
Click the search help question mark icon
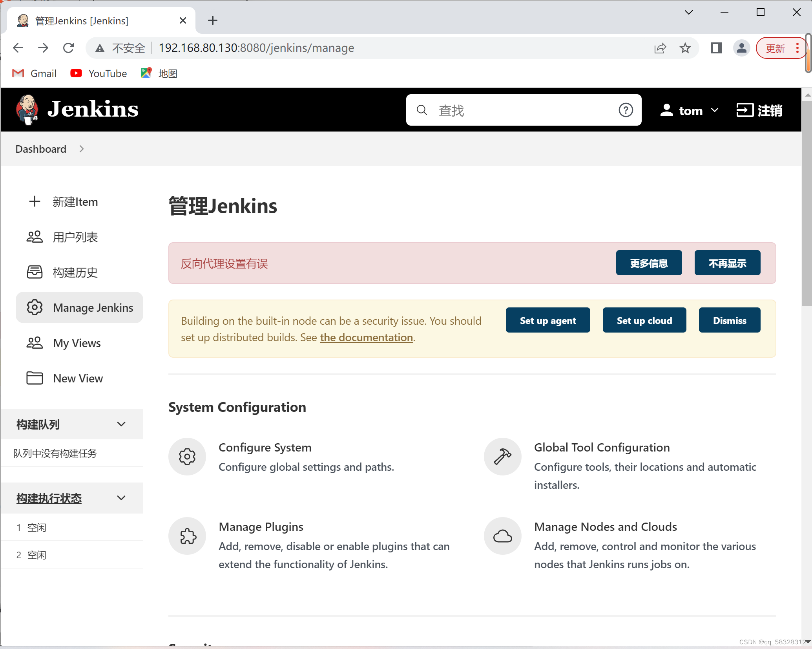point(626,110)
